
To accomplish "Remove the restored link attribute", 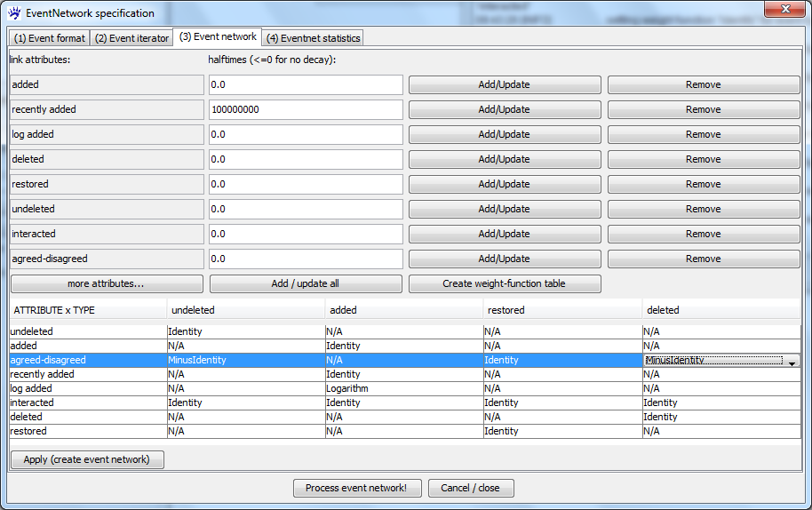I will tap(704, 184).
